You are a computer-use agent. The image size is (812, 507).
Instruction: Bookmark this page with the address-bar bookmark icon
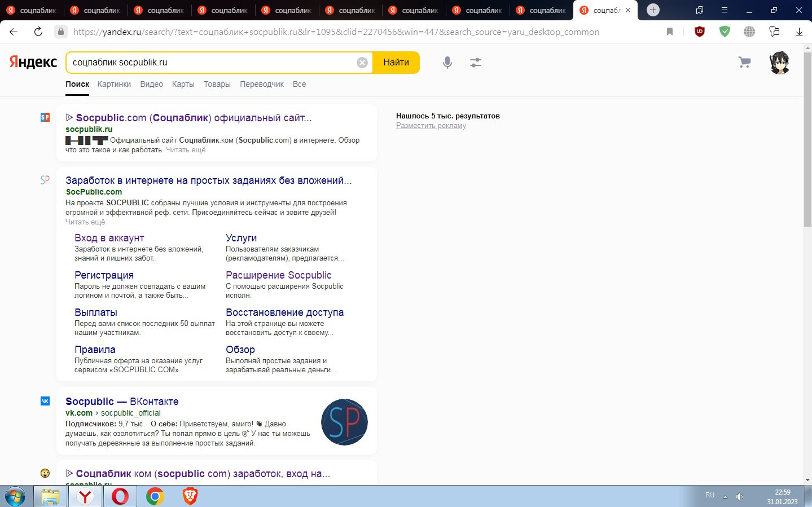coord(670,32)
